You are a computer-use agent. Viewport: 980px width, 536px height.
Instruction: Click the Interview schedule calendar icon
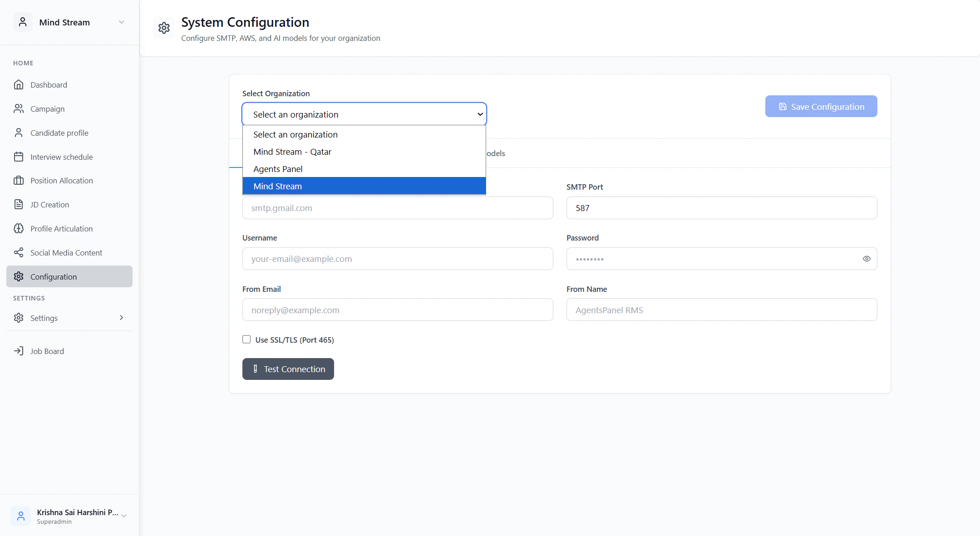pyautogui.click(x=19, y=157)
